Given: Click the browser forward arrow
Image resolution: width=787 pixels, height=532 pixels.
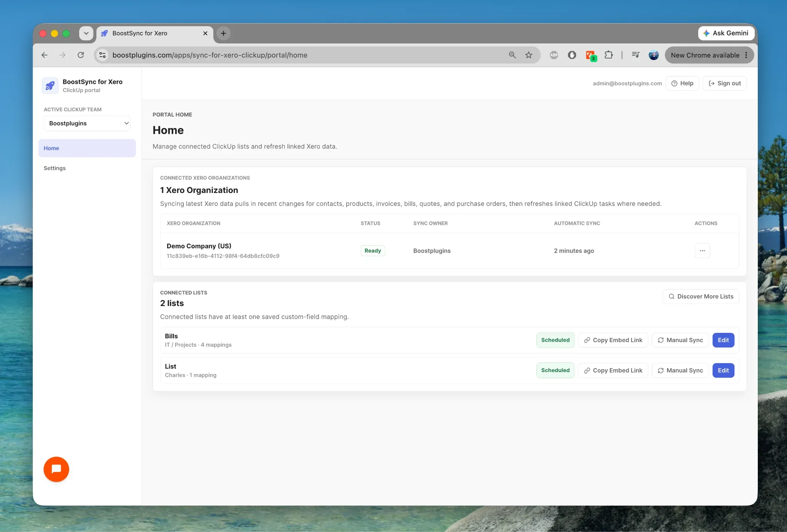Looking at the screenshot, I should point(62,55).
